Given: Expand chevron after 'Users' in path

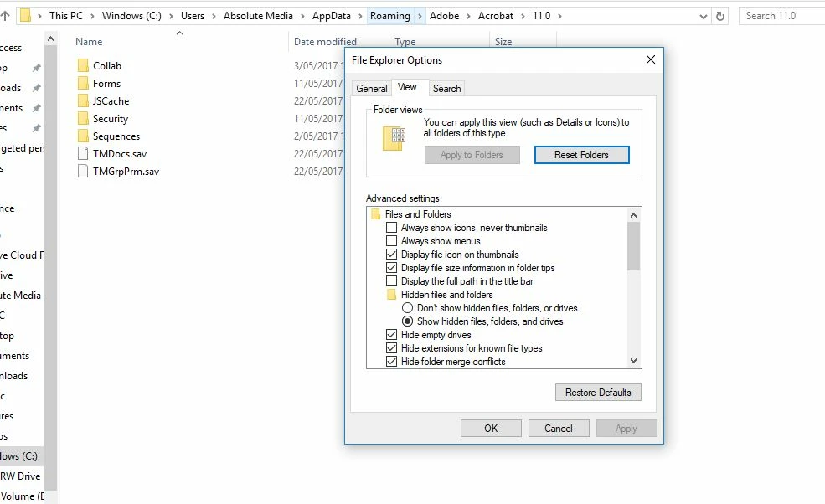Looking at the screenshot, I should pos(214,16).
